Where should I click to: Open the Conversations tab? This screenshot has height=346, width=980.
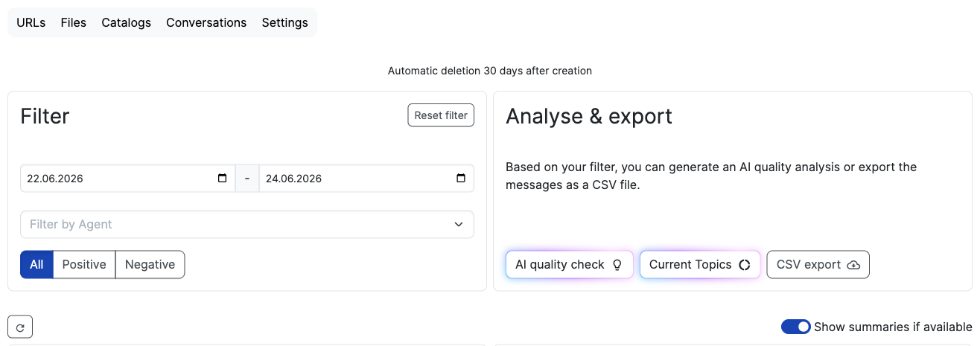[x=206, y=22]
